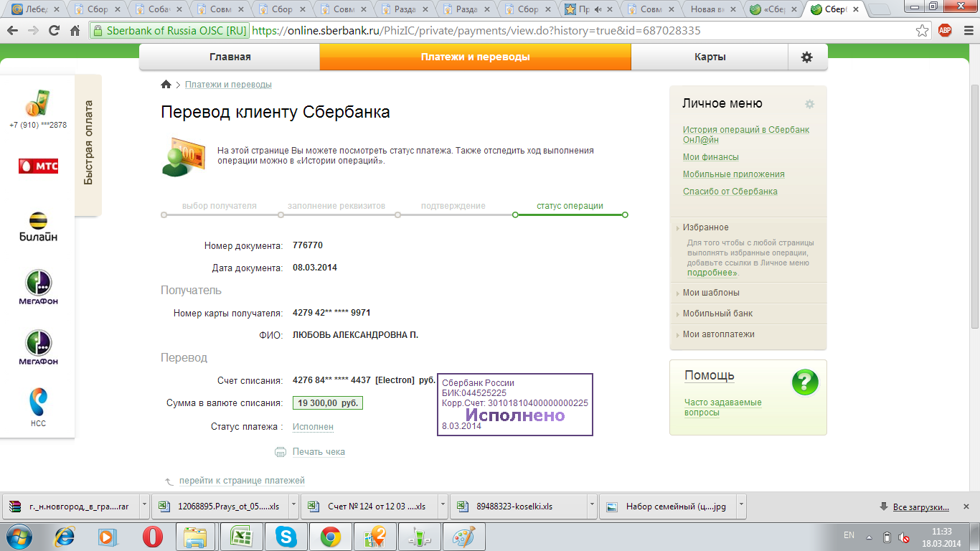The height and width of the screenshot is (551, 980).
Task: Click document number 776770
Action: 308,245
